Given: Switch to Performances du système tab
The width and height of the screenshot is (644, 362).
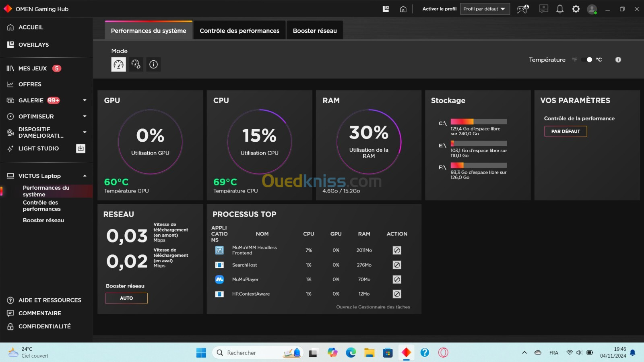Looking at the screenshot, I should pyautogui.click(x=149, y=31).
